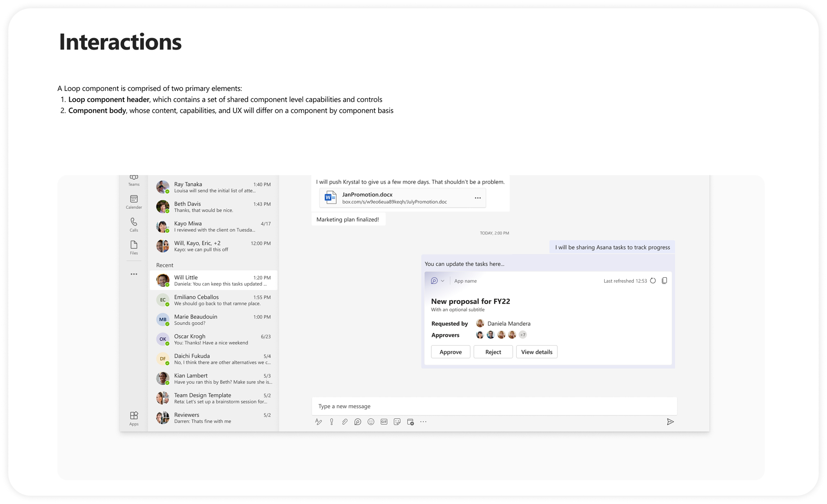Expand the Loop component header chevron
This screenshot has width=827, height=504.
click(442, 281)
